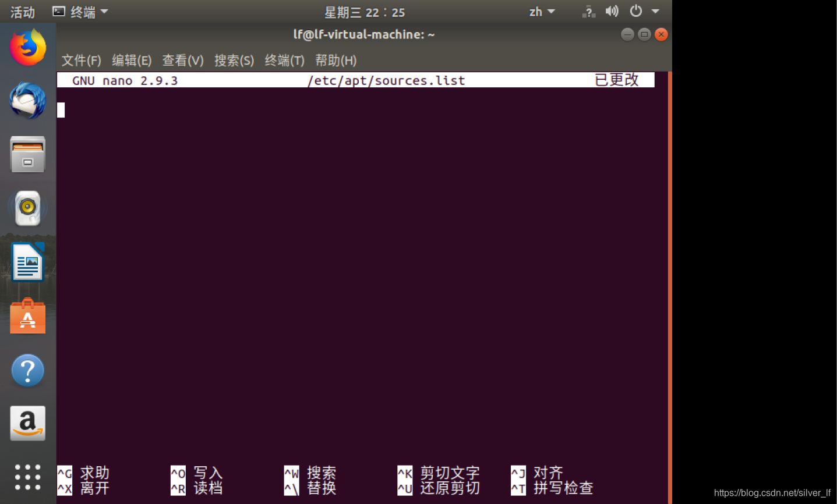This screenshot has width=837, height=504.
Task: Click the terminal vertical scrollbar
Action: (670, 288)
